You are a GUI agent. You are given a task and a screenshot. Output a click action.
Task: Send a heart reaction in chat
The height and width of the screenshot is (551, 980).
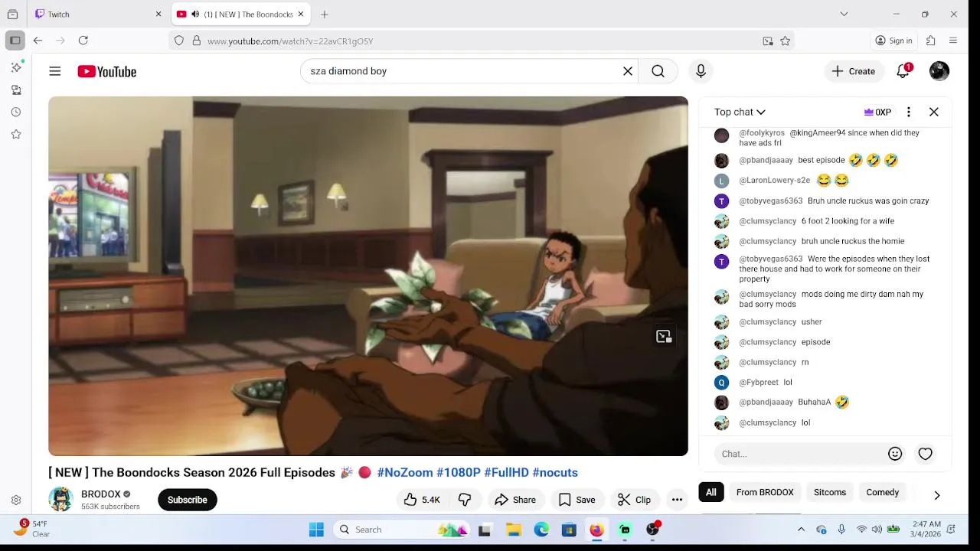[x=926, y=454]
